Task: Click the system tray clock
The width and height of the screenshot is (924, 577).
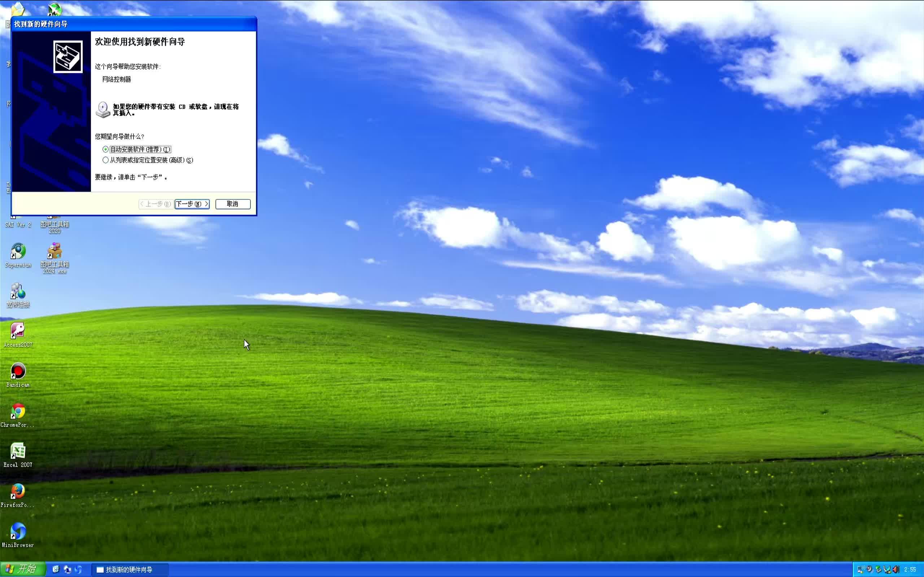Action: (910, 569)
